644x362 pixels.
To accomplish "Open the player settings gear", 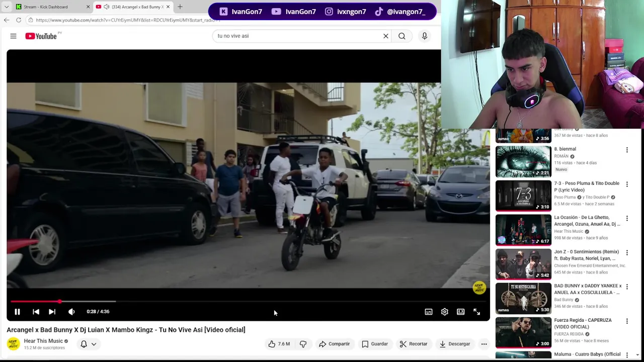I will 445,312.
